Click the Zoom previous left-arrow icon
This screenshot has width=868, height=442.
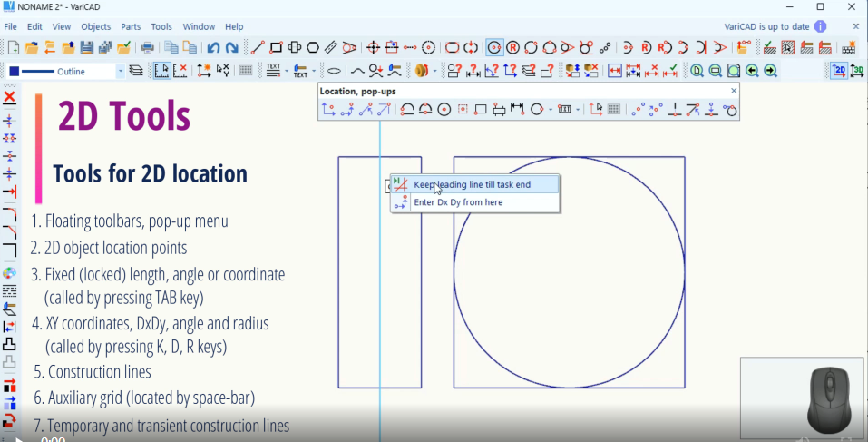[x=752, y=71]
